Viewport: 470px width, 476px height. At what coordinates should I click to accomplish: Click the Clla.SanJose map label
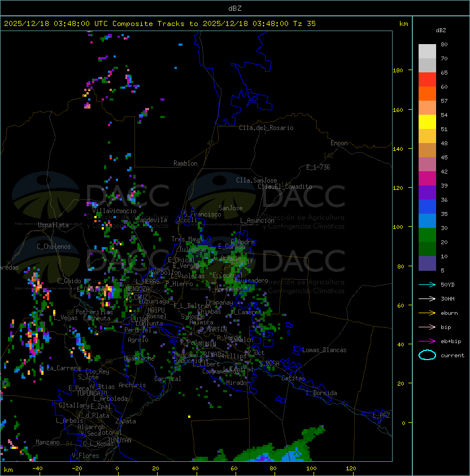pos(256,180)
